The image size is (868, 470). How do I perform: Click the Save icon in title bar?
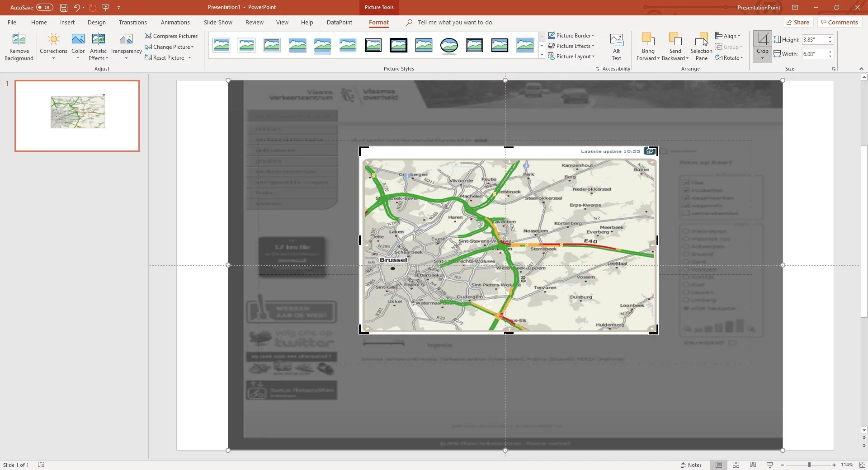[x=64, y=8]
